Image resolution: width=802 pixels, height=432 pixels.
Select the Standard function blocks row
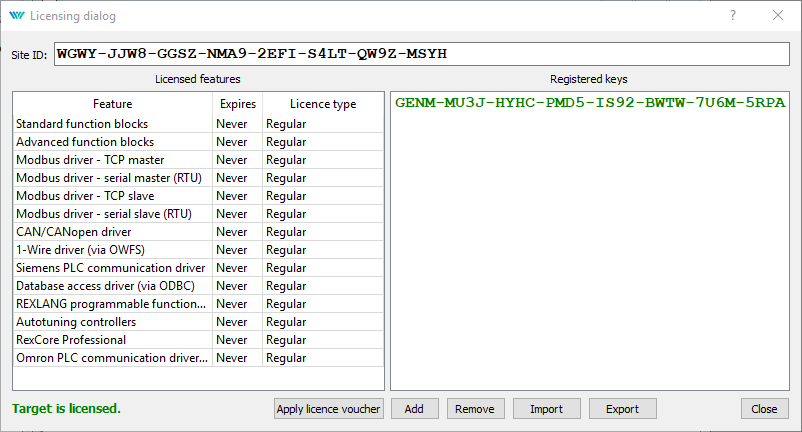(x=198, y=124)
